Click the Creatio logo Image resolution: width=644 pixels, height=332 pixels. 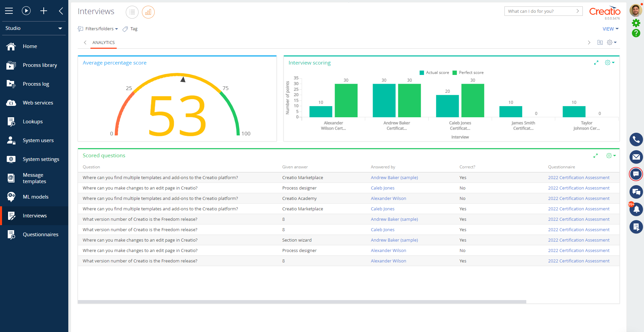[605, 11]
